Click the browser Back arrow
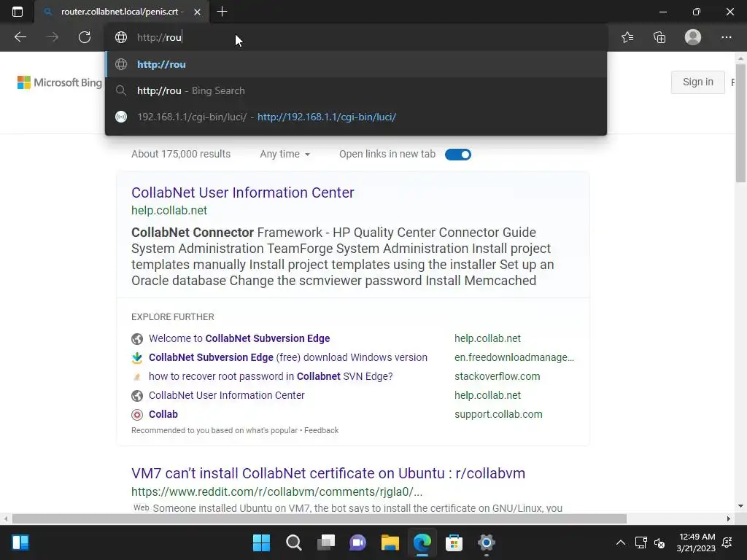The width and height of the screenshot is (747, 560). pos(20,37)
